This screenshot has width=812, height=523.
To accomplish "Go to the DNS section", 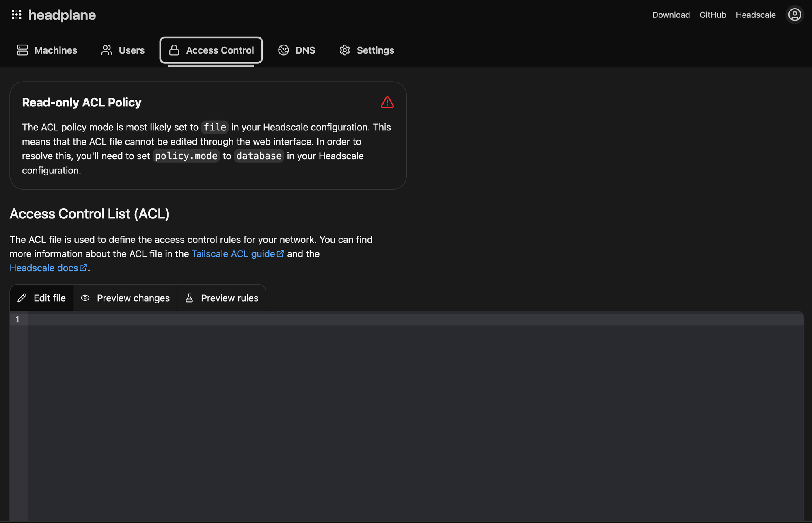I will coord(305,50).
